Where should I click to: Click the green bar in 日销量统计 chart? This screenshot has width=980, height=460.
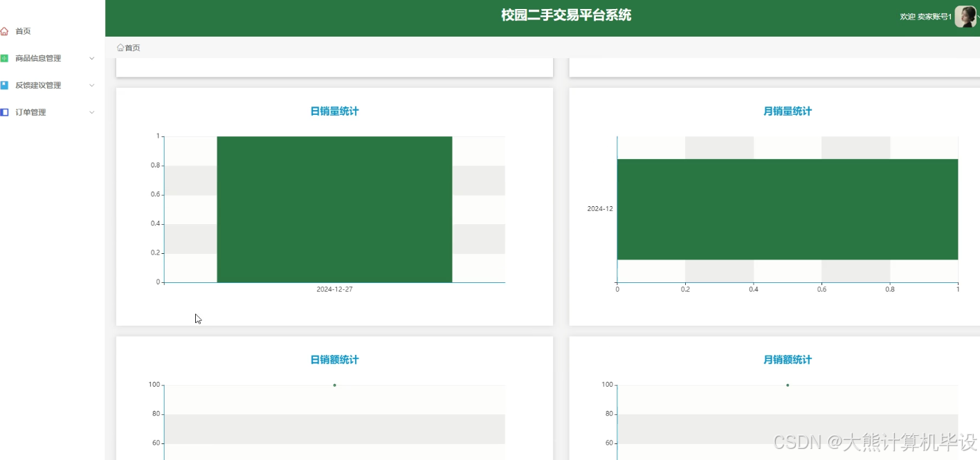tap(334, 209)
